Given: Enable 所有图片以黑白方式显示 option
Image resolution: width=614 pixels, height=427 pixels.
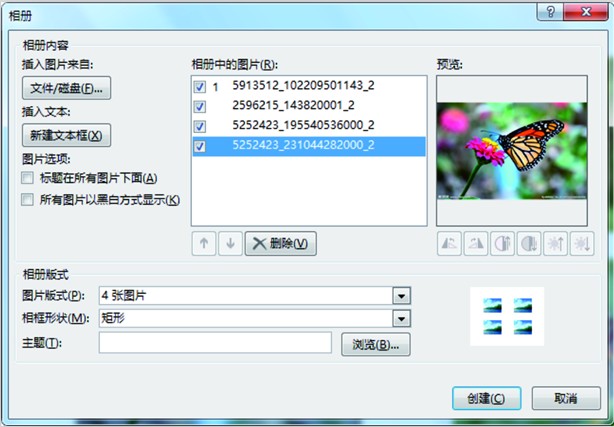Looking at the screenshot, I should pyautogui.click(x=27, y=200).
